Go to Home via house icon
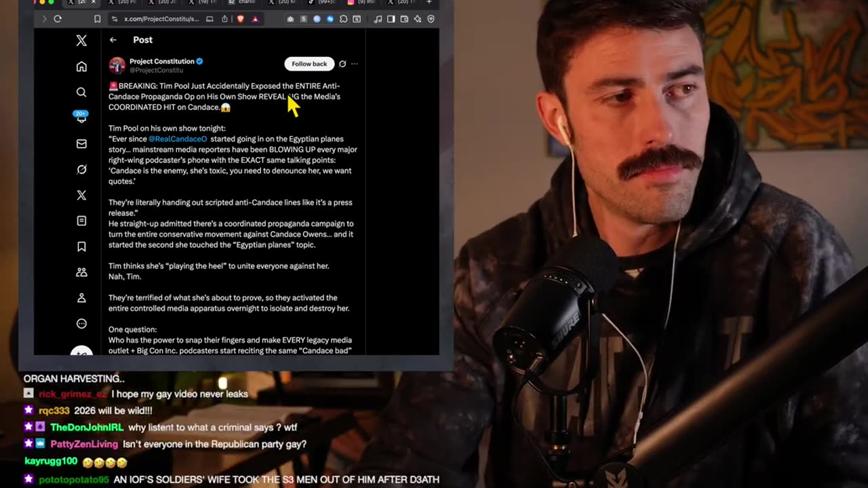This screenshot has height=488, width=868. tap(81, 66)
